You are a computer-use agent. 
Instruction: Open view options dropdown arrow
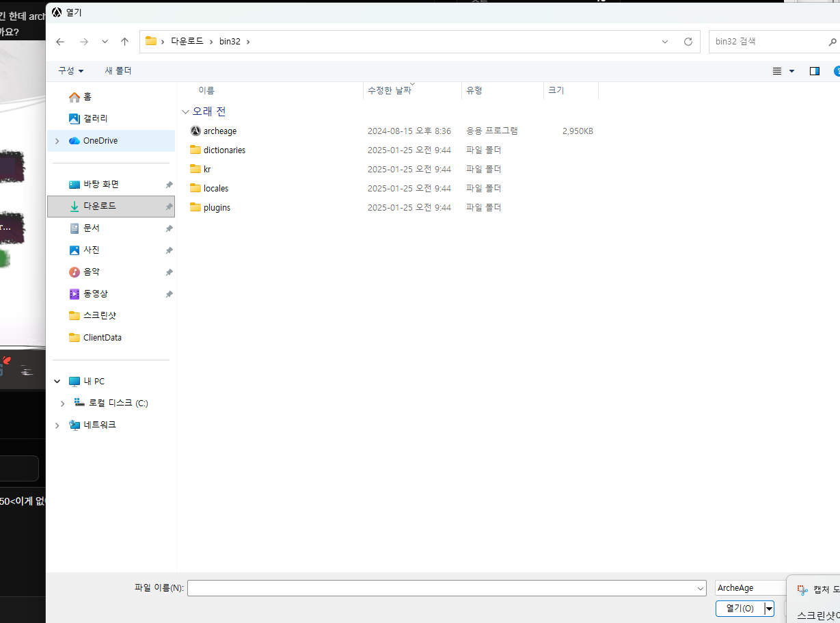pyautogui.click(x=792, y=71)
